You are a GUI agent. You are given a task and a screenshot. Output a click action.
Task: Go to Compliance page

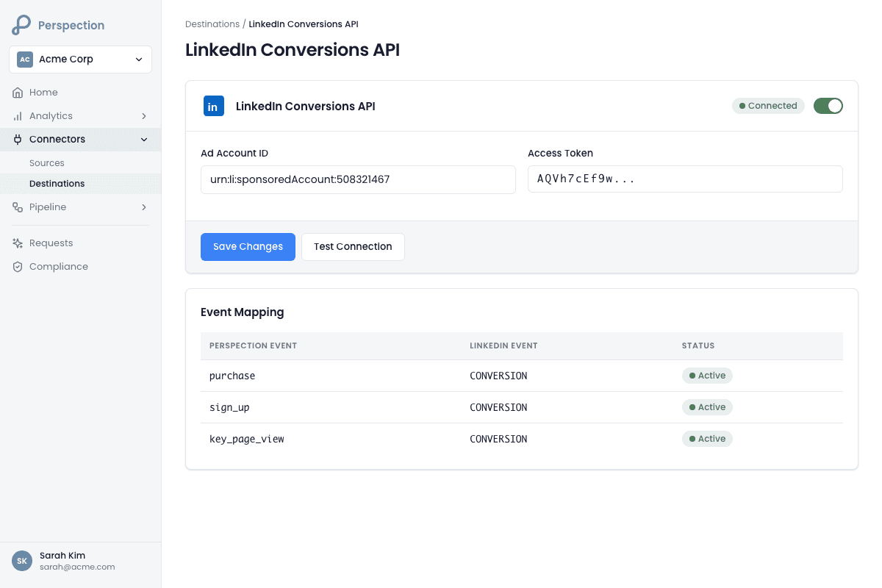click(x=80, y=267)
